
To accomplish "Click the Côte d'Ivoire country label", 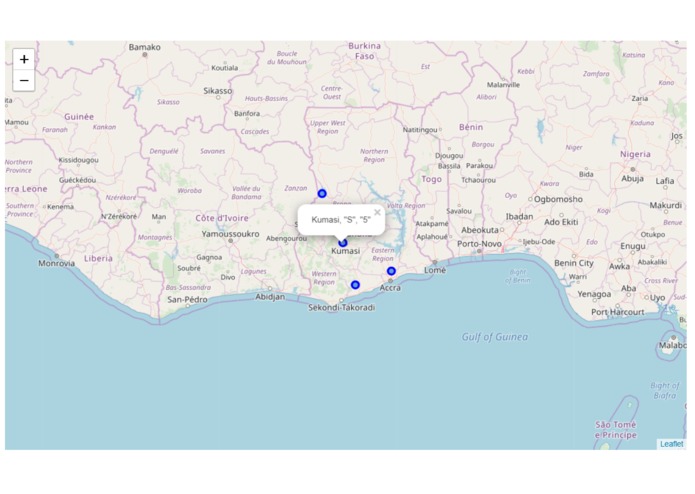I will (x=222, y=218).
